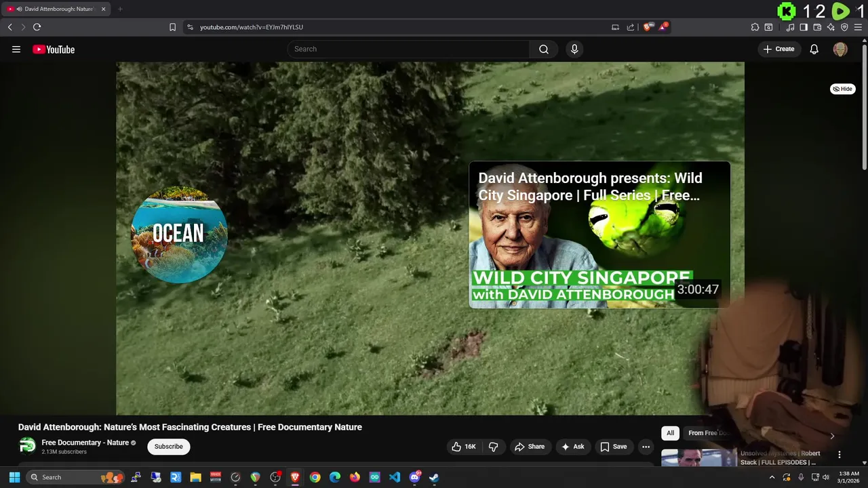
Task: Open Google Chrome from taskbar
Action: click(315, 477)
